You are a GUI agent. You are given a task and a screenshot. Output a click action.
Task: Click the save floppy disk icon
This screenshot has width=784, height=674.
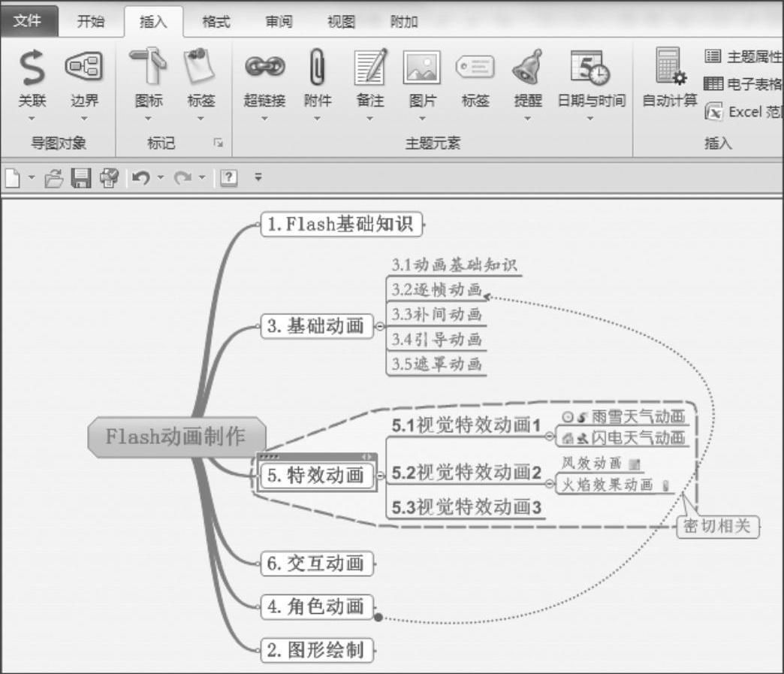point(81,177)
